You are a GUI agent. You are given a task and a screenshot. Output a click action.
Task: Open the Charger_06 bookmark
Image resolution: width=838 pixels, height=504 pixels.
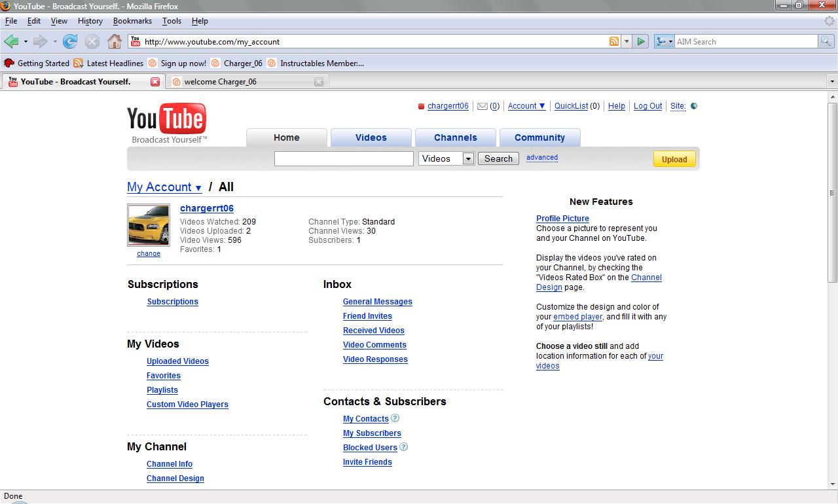coord(237,63)
